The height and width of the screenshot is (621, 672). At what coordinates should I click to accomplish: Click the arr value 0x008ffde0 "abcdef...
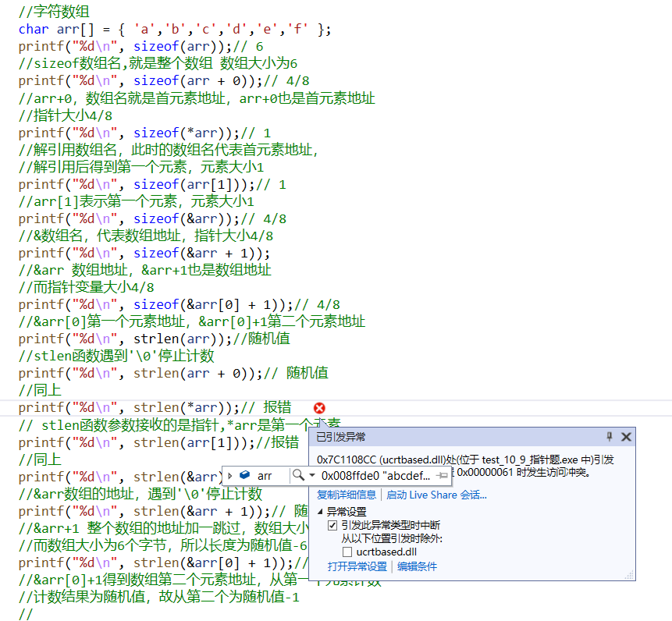click(375, 476)
